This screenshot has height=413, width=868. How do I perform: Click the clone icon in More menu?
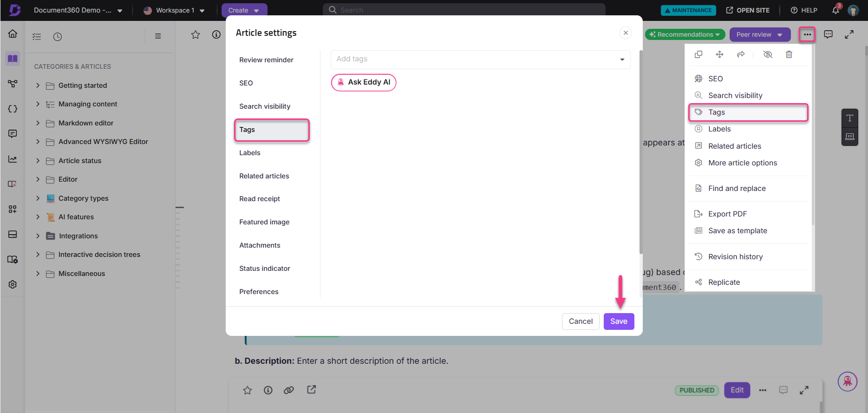(698, 54)
